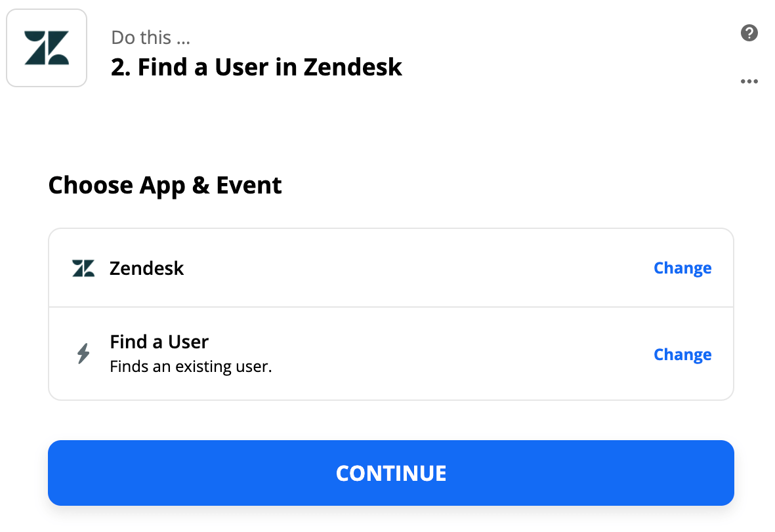
Task: Click the "Find a User" event name
Action: pyautogui.click(x=159, y=342)
